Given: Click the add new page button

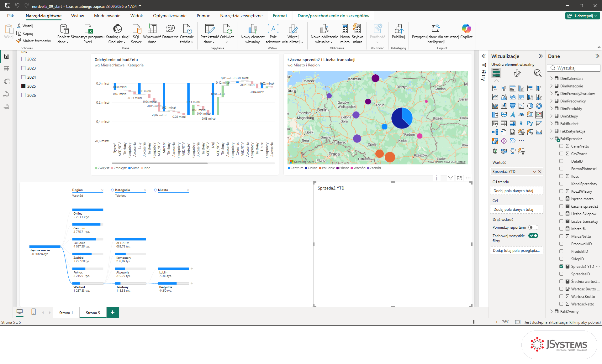Looking at the screenshot, I should 113,312.
